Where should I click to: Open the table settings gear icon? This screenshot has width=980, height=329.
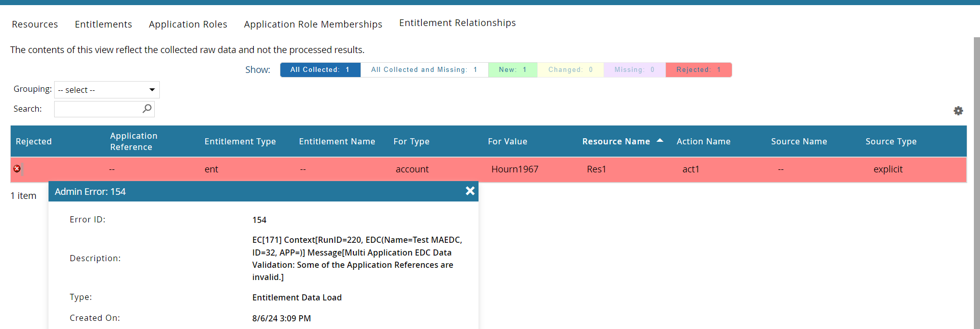(x=958, y=111)
